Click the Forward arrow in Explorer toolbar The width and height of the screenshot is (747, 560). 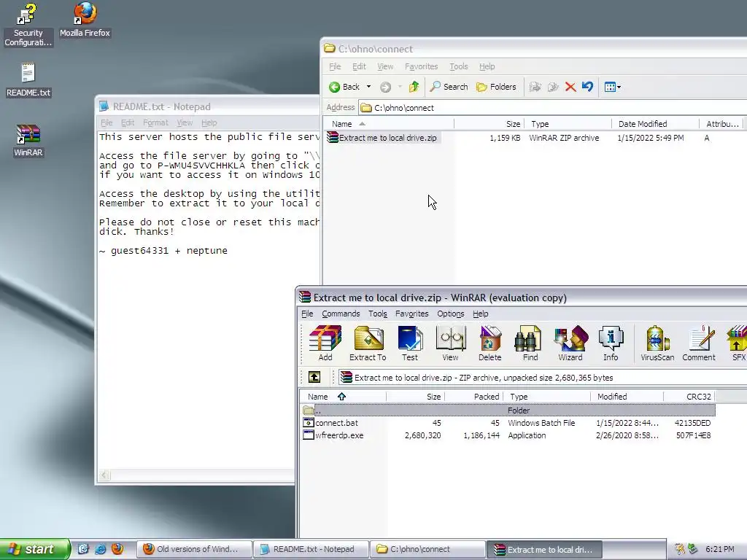pyautogui.click(x=385, y=87)
